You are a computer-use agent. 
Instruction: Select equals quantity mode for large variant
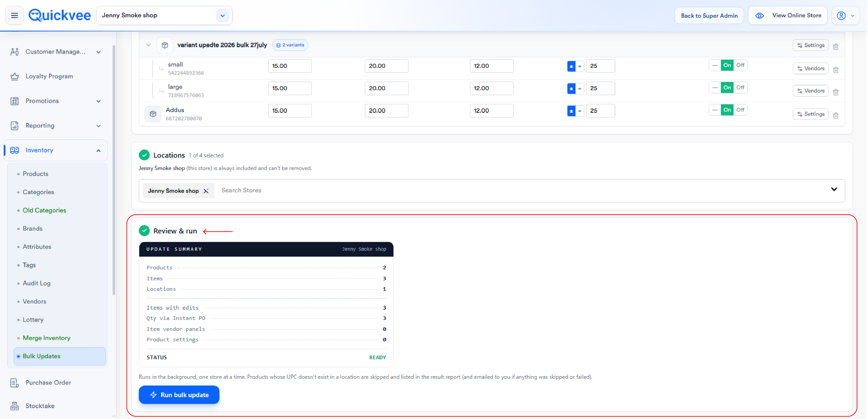[x=579, y=88]
